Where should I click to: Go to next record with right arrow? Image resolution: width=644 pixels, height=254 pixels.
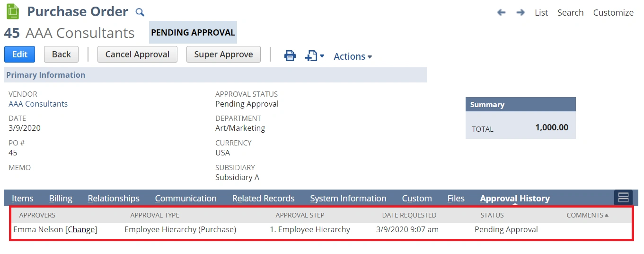(520, 13)
